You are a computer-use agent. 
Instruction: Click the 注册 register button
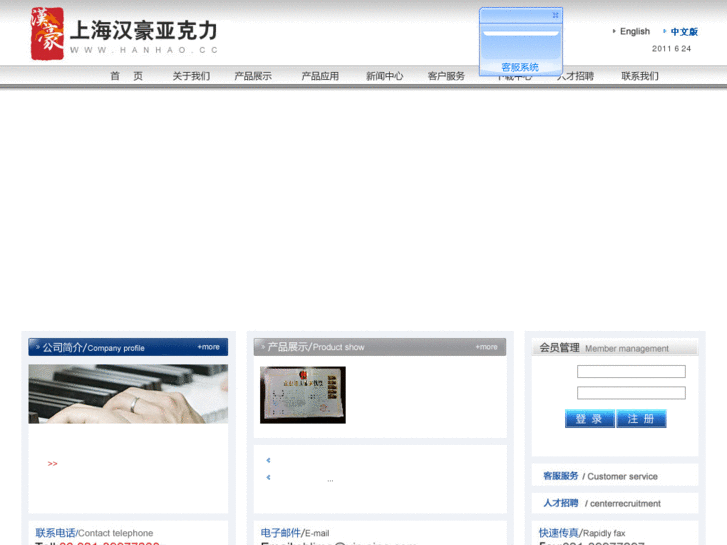[x=641, y=419]
